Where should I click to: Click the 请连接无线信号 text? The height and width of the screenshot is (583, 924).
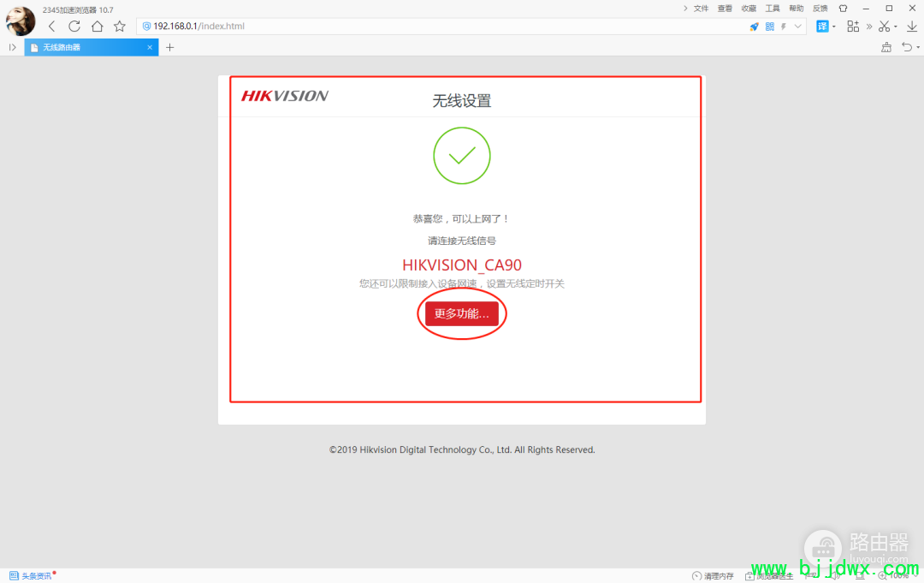coord(462,241)
